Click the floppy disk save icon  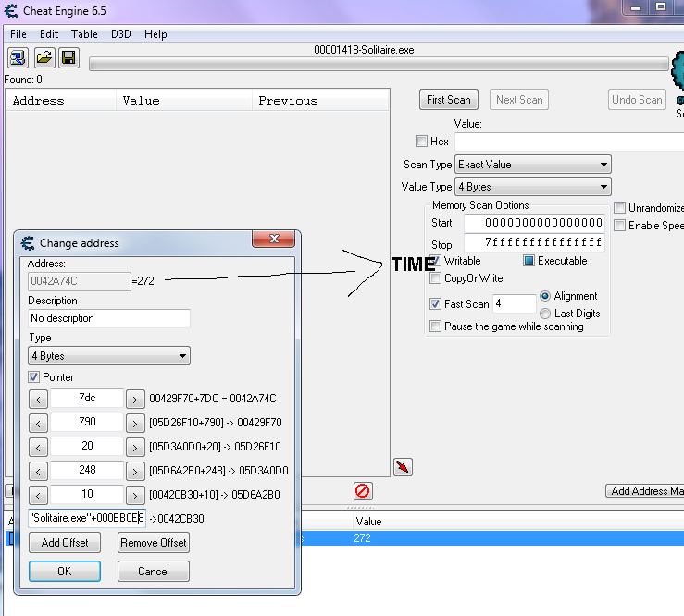coord(68,58)
